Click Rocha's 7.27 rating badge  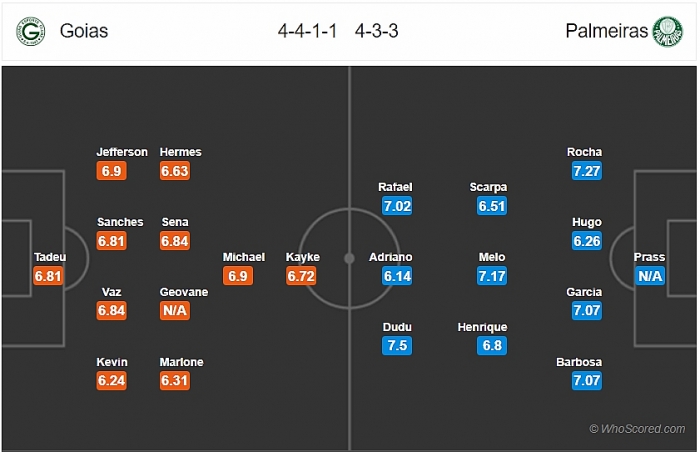coord(587,171)
